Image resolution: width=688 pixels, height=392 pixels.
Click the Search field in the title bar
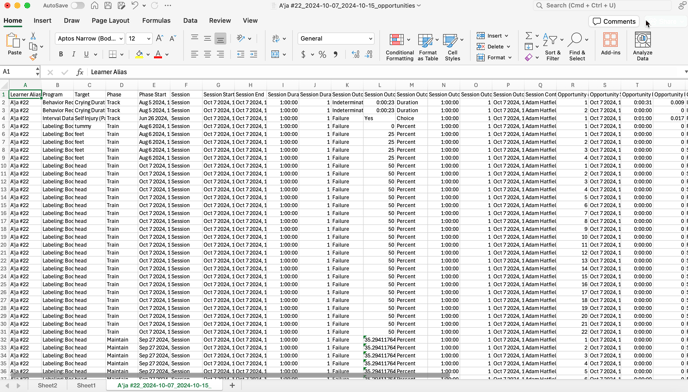tap(602, 6)
